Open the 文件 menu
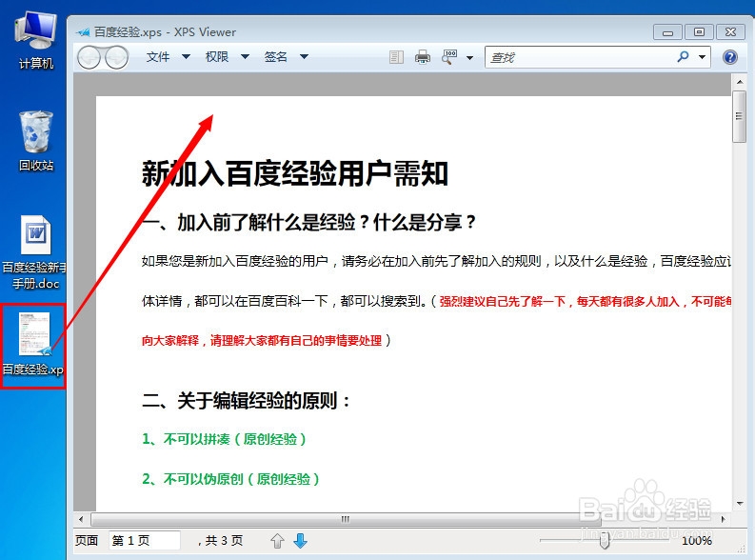Image resolution: width=755 pixels, height=560 pixels. tap(158, 57)
